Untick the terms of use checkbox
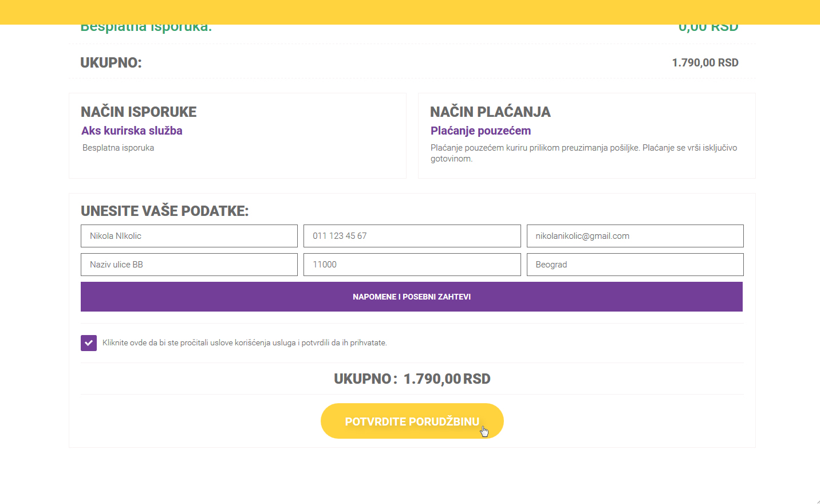The width and height of the screenshot is (820, 504). pyautogui.click(x=89, y=343)
